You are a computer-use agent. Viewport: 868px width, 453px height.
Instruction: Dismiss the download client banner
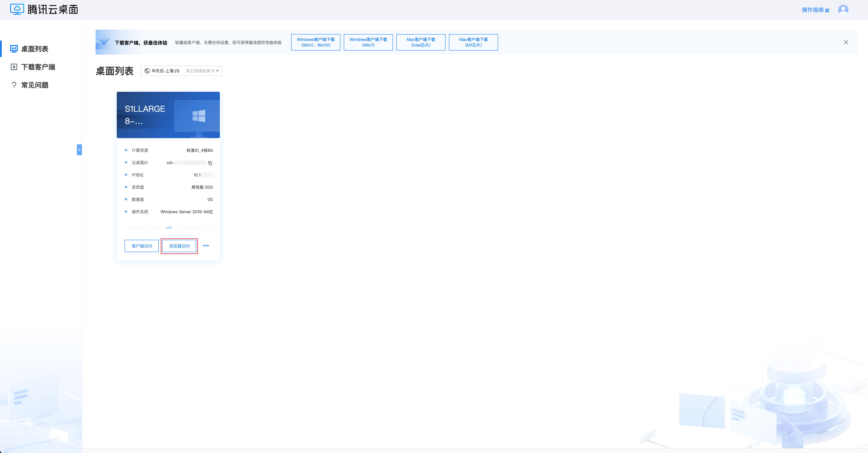tap(845, 42)
